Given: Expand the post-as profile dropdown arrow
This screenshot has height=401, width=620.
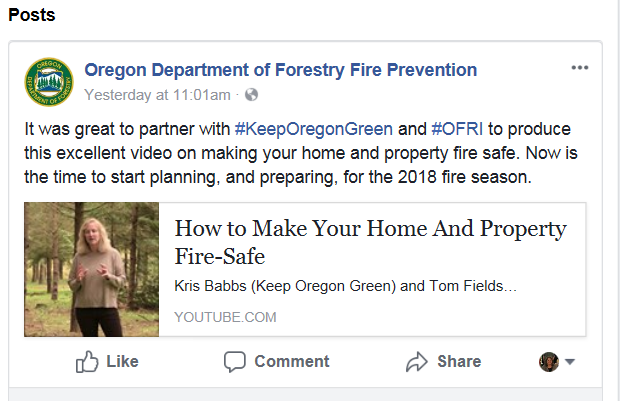Looking at the screenshot, I should click(x=570, y=363).
